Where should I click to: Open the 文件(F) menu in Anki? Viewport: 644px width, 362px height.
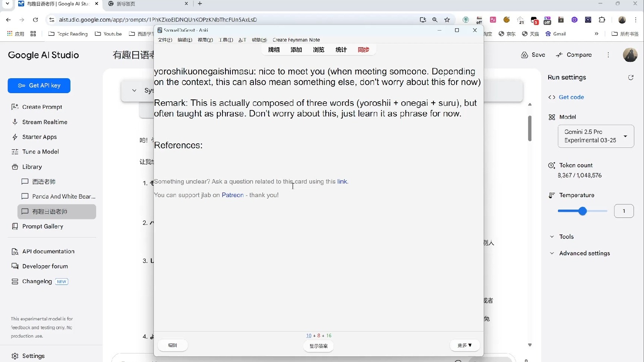165,40
